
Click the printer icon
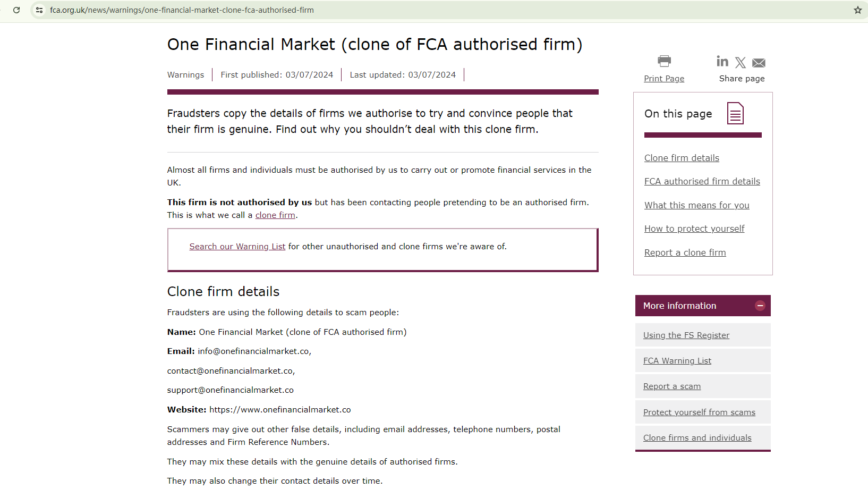(x=664, y=61)
